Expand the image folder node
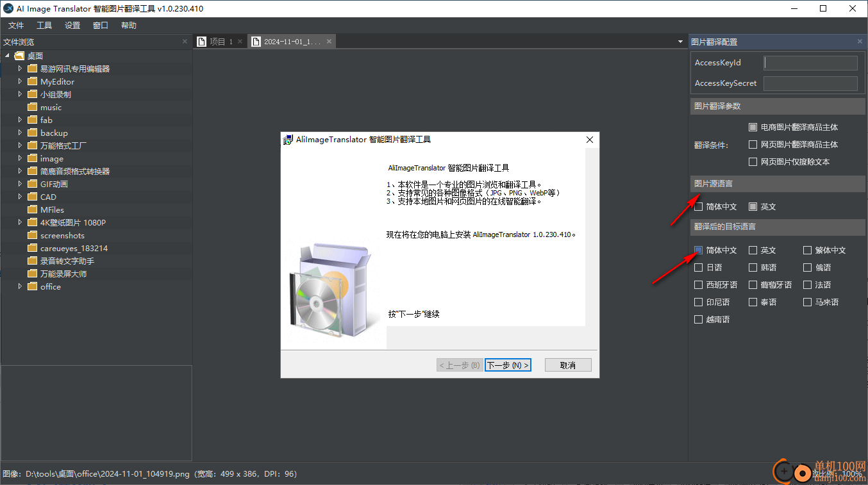The height and width of the screenshot is (485, 868). (x=20, y=158)
